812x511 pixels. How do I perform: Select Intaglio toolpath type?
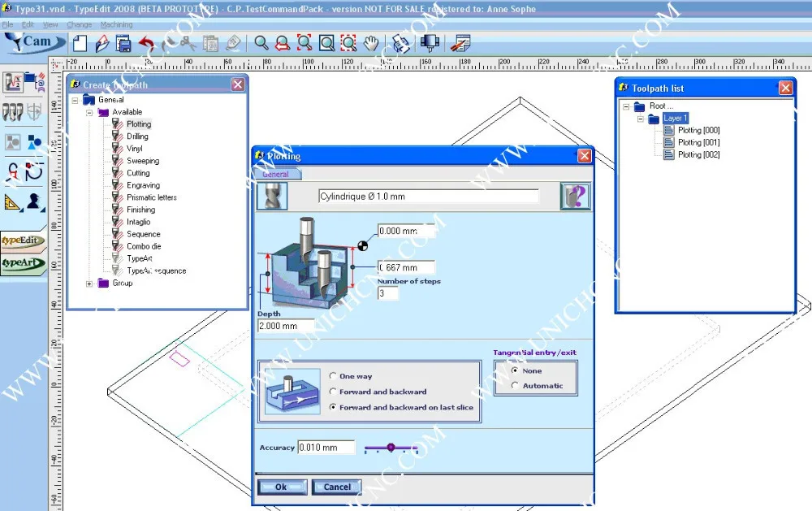point(138,222)
